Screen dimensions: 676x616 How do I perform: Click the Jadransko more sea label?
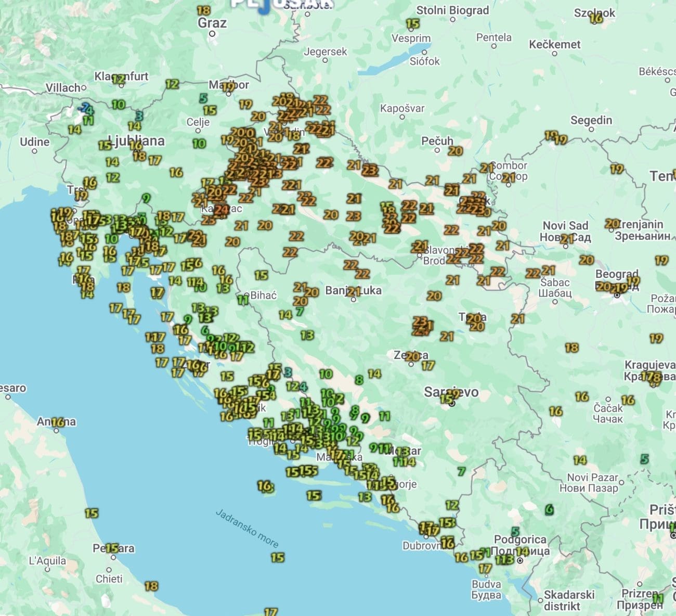click(247, 528)
